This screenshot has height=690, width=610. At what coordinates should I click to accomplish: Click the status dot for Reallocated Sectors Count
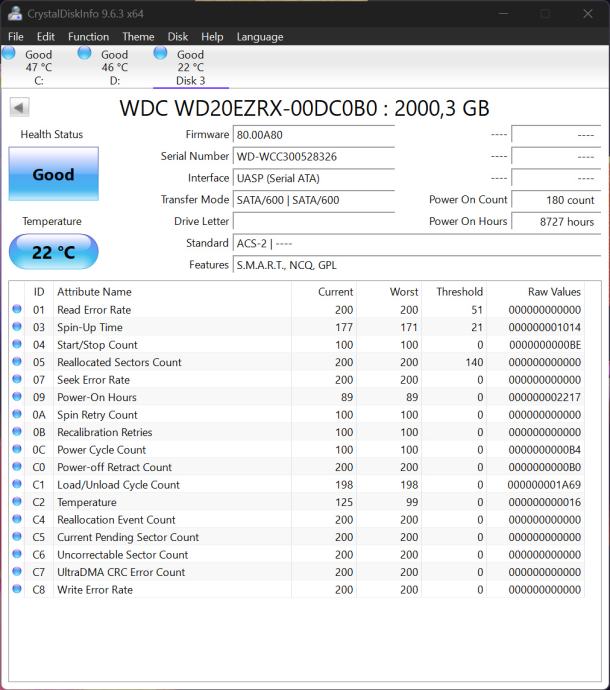click(17, 362)
